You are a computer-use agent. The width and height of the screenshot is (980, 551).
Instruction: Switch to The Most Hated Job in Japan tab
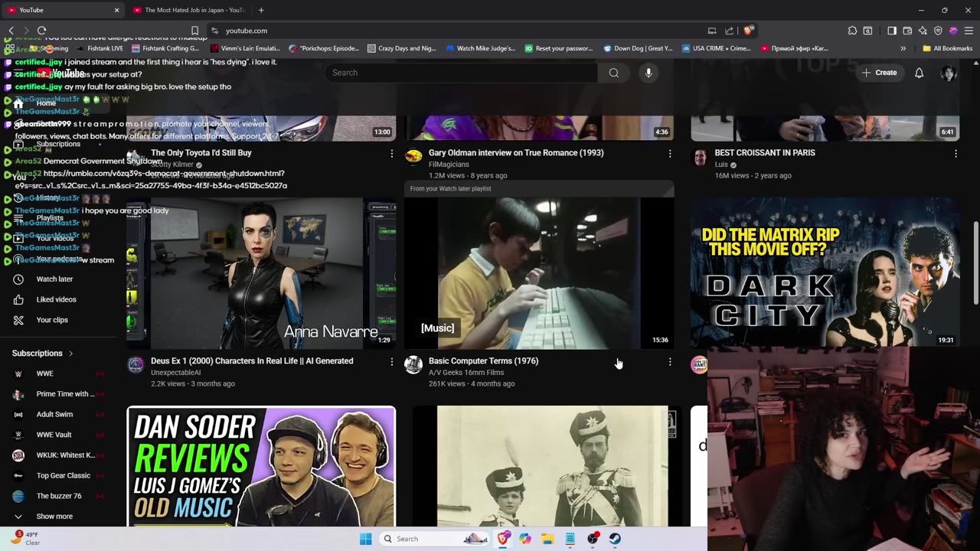189,10
